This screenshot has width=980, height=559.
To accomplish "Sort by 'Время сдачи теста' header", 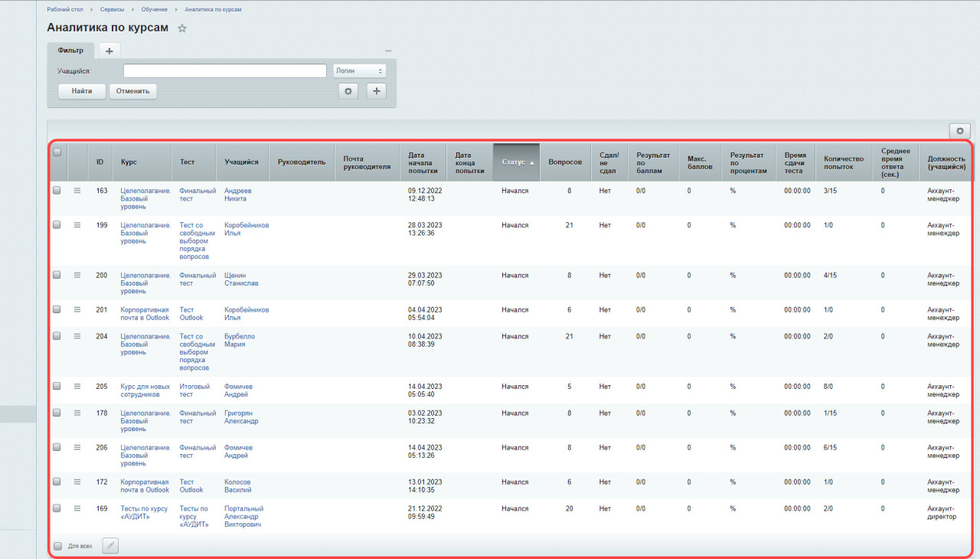I will tap(795, 162).
